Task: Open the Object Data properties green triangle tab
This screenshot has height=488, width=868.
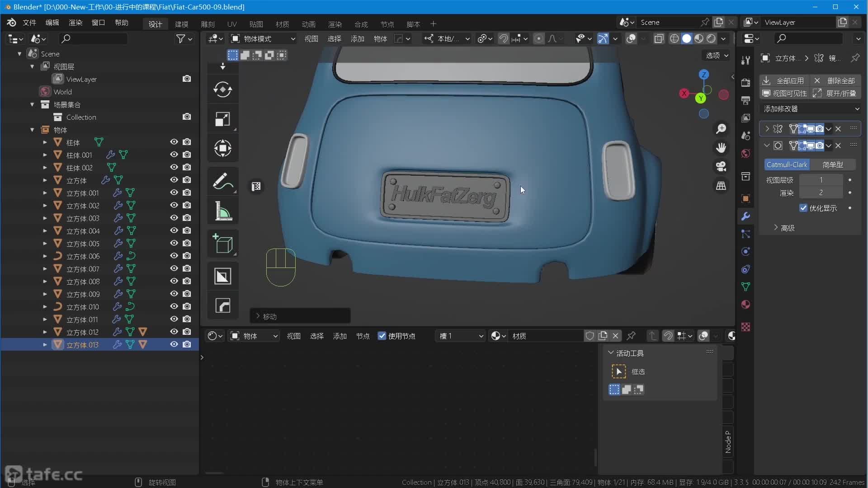Action: (746, 287)
